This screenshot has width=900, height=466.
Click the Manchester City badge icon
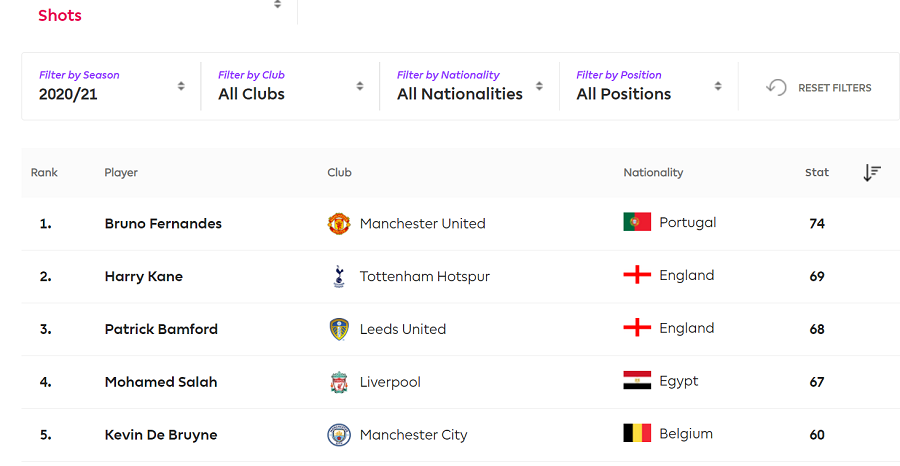[339, 435]
